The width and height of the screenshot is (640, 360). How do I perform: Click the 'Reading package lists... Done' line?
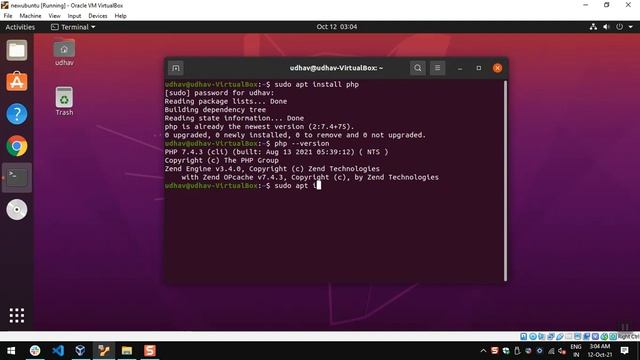pos(226,101)
